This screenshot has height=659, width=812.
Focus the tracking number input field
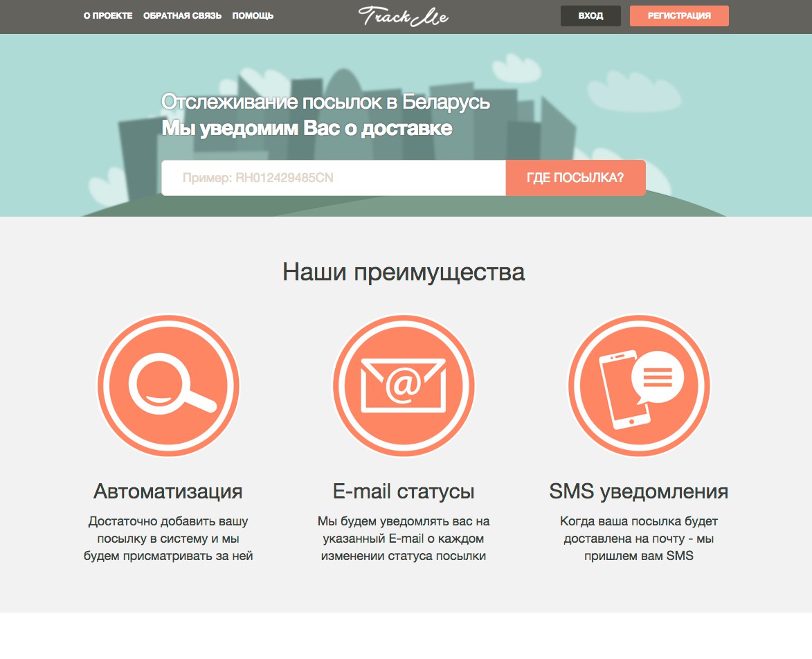pyautogui.click(x=334, y=178)
